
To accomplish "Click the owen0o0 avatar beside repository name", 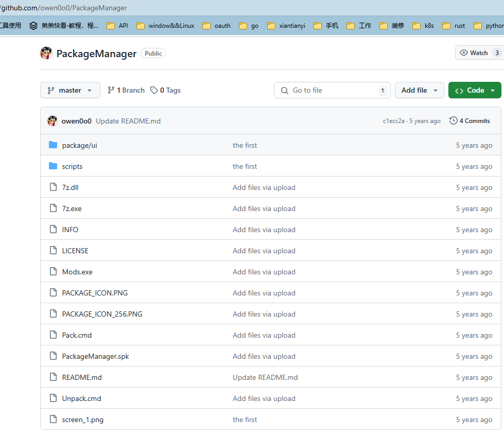I will click(46, 54).
